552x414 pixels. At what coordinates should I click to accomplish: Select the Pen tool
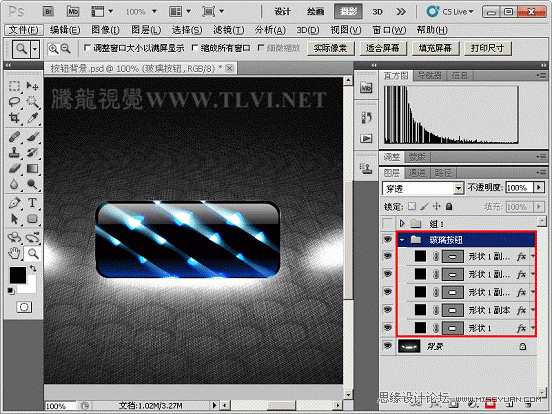(14, 203)
